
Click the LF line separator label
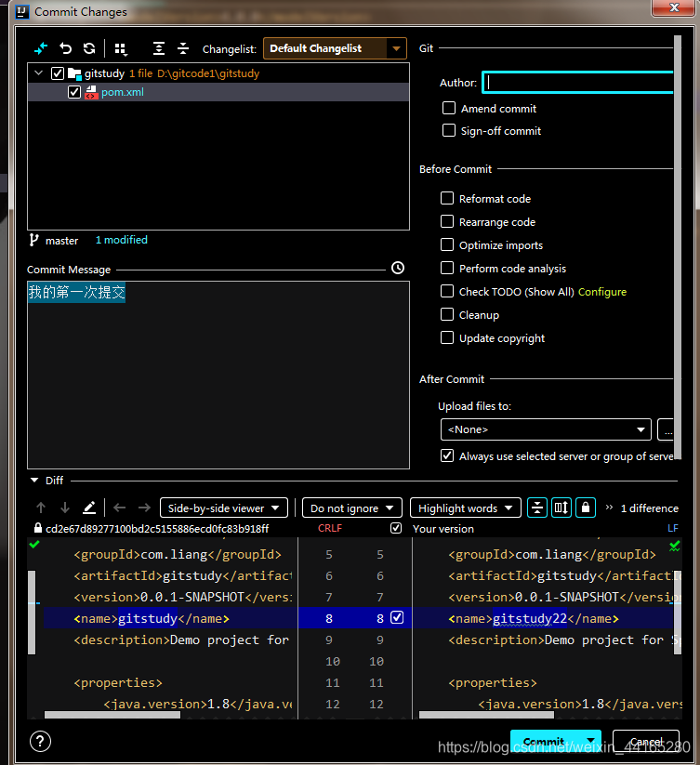tap(673, 528)
